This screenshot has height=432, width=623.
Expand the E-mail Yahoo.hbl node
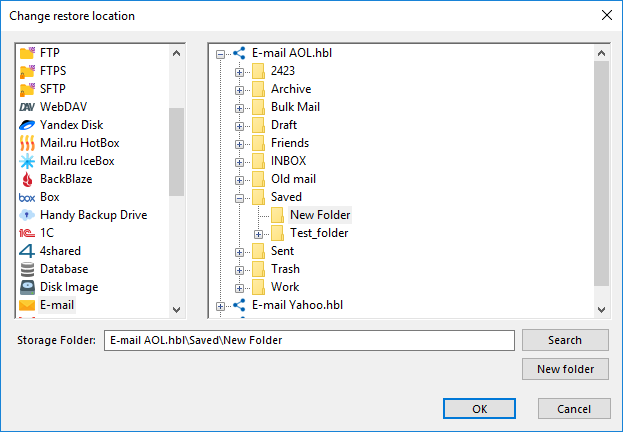click(221, 306)
